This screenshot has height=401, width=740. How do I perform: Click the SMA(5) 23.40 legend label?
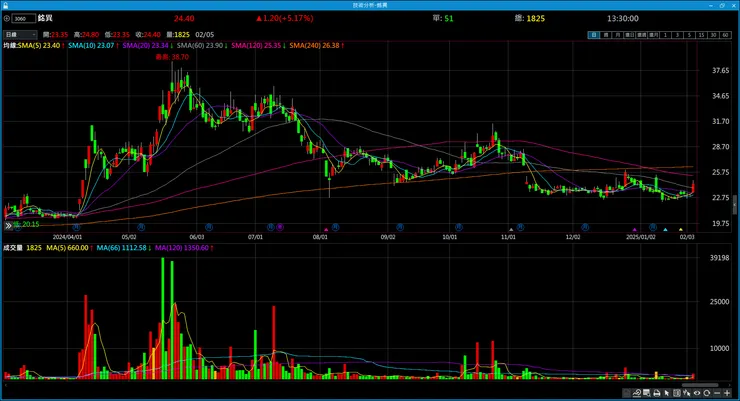[41, 45]
